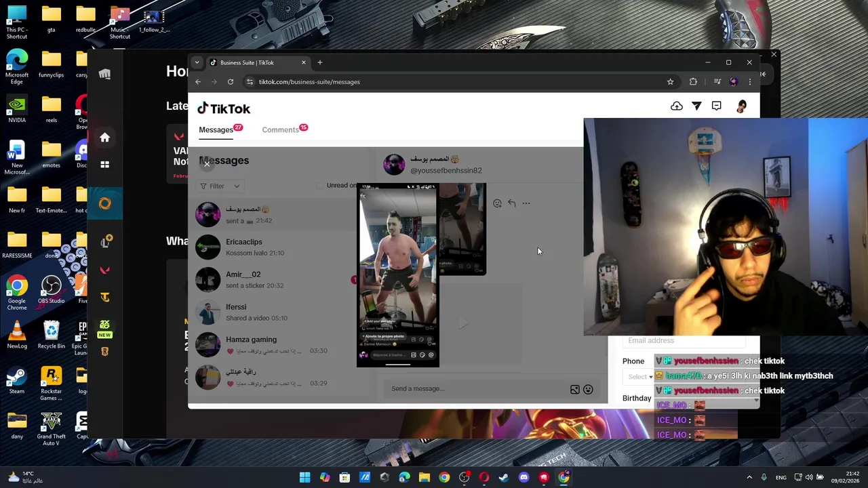Attach an image to the message

coord(575,389)
